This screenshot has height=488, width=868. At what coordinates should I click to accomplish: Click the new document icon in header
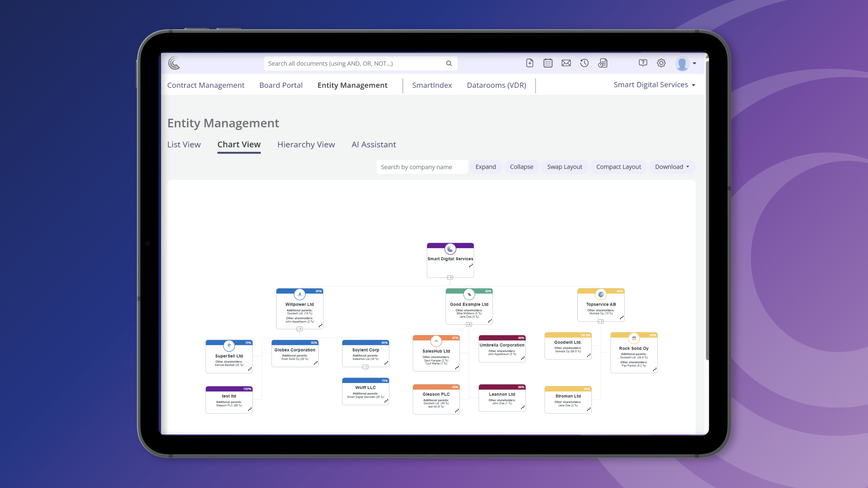[x=530, y=63]
